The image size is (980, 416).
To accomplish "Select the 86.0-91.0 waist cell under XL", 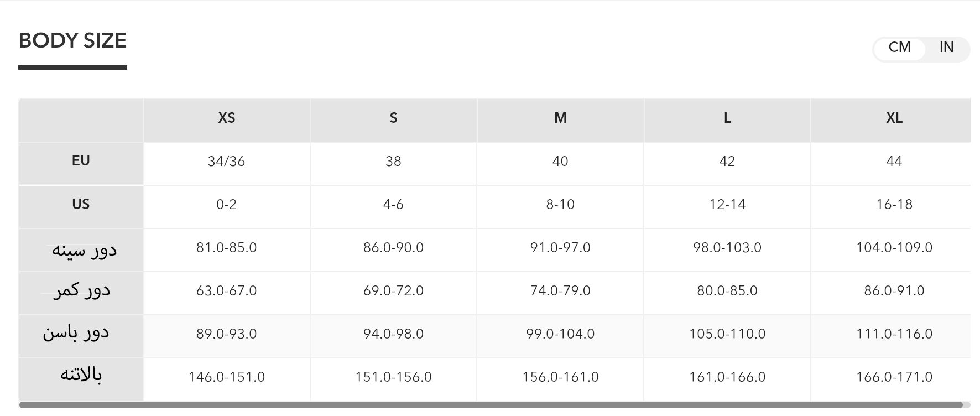I will (x=894, y=291).
